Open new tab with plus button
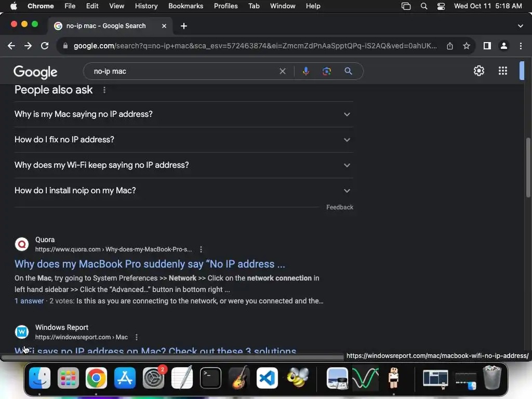Image resolution: width=532 pixels, height=399 pixels. (184, 26)
